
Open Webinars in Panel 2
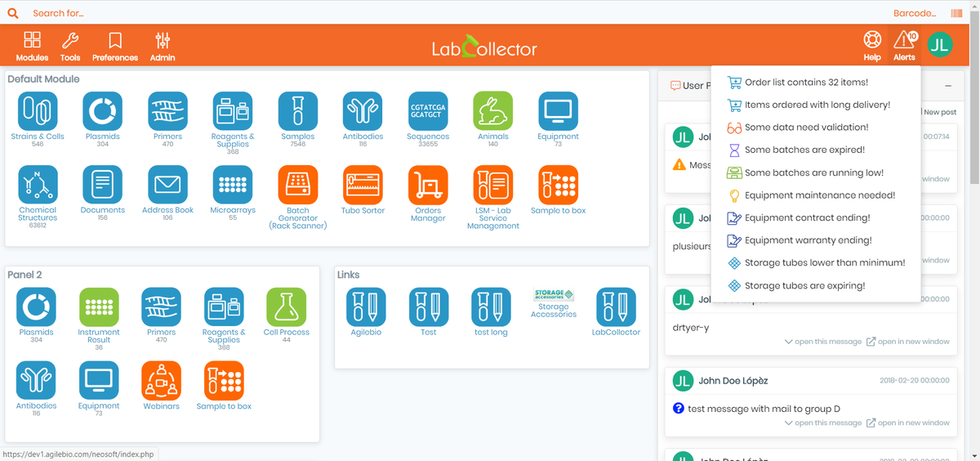pyautogui.click(x=162, y=381)
